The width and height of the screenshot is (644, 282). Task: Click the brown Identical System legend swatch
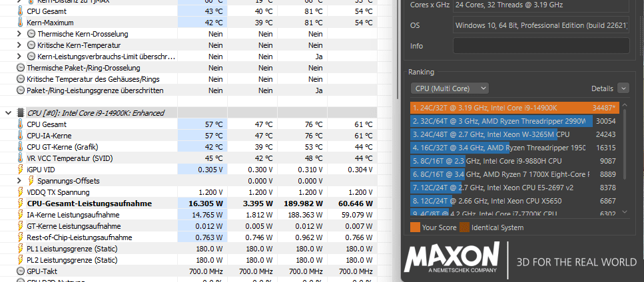(464, 227)
